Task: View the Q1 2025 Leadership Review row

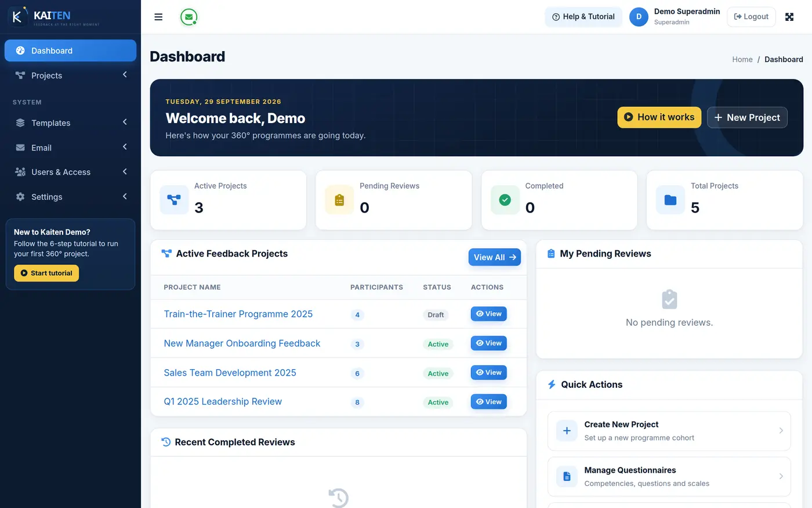Action: 488,402
